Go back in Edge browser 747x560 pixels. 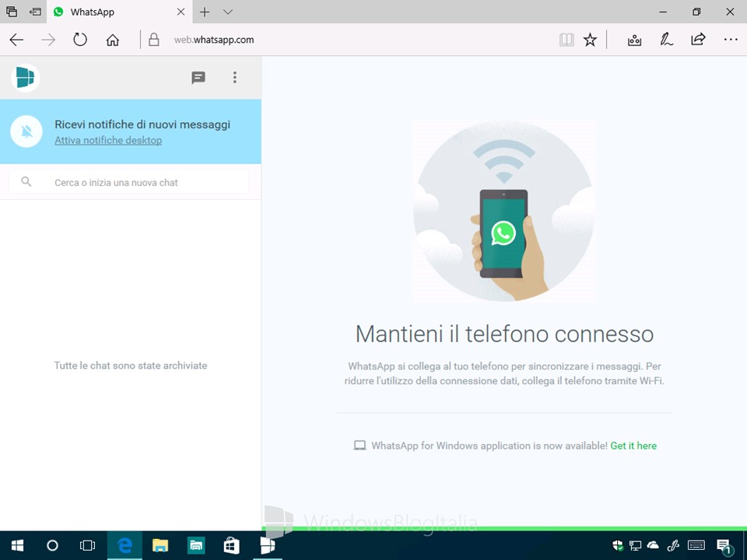click(x=16, y=40)
